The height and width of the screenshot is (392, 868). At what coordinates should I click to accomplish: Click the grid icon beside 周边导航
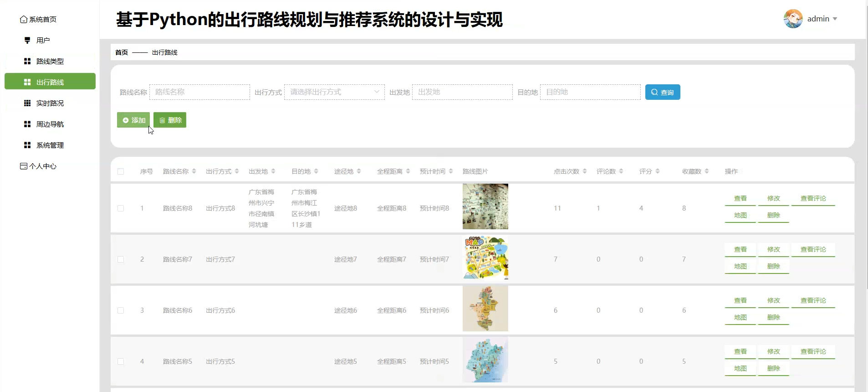pyautogui.click(x=27, y=124)
